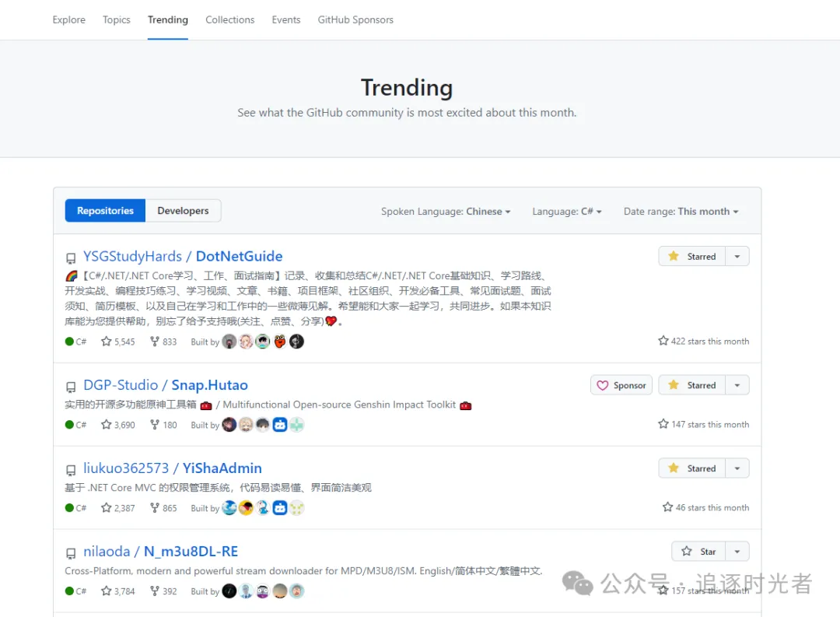The width and height of the screenshot is (840, 617).
Task: Open Spoken Language: Chinese dropdown
Action: tap(446, 211)
